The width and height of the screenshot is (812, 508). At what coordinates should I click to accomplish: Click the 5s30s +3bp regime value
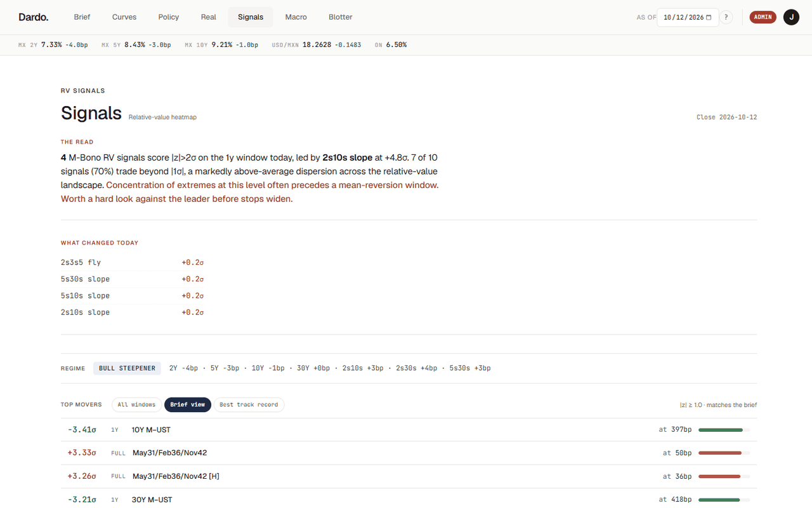470,368
